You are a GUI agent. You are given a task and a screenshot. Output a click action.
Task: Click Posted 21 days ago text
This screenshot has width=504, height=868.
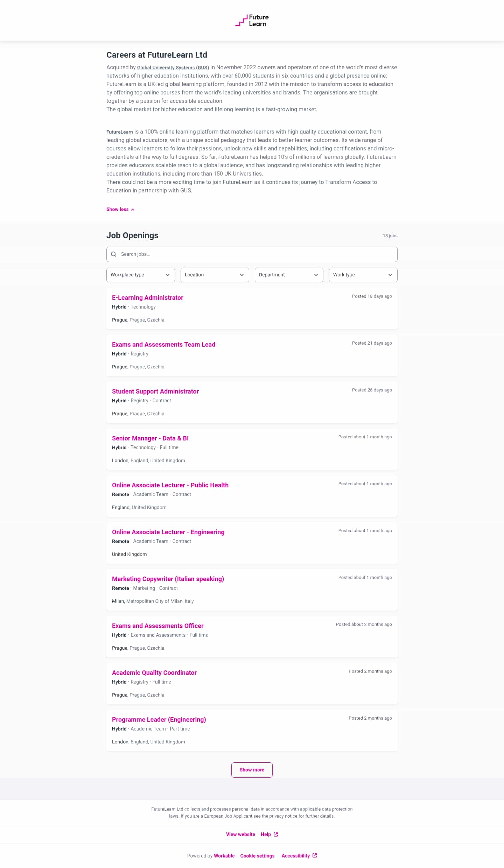[x=372, y=343]
